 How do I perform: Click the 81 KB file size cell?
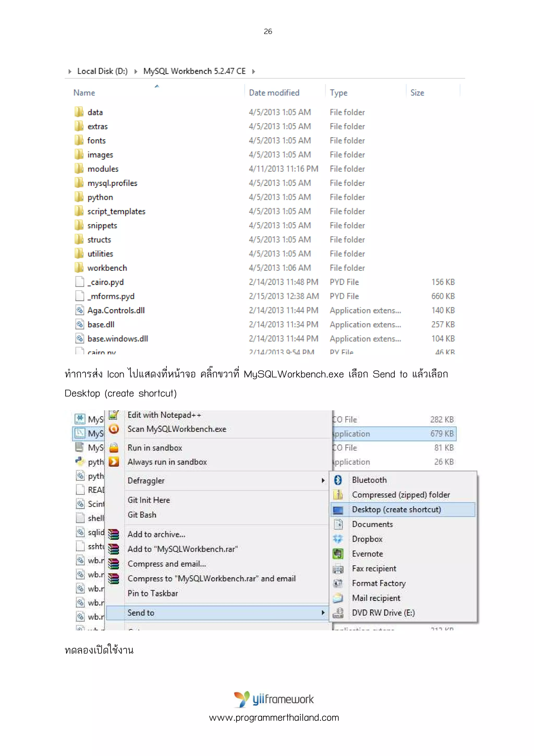[x=444, y=448]
